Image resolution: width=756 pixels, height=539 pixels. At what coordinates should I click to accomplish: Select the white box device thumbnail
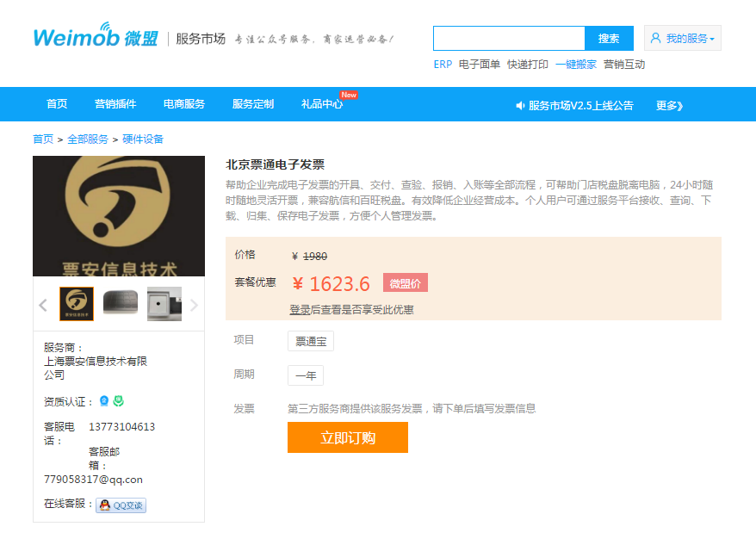(164, 304)
